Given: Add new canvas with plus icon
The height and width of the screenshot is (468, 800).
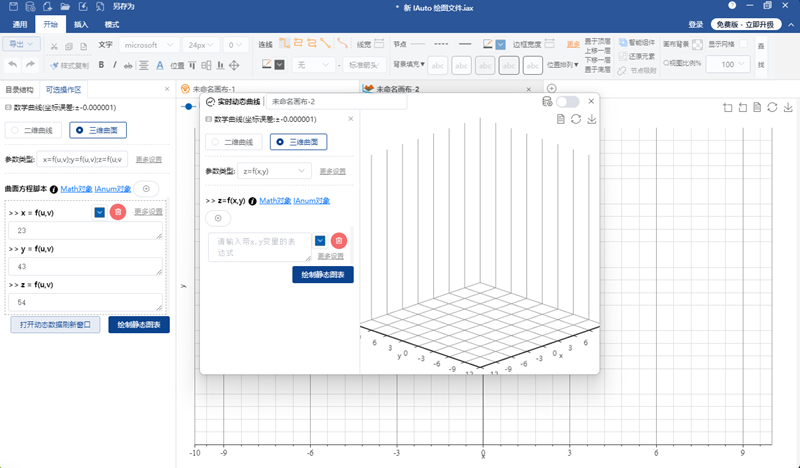Looking at the screenshot, I should 551,89.
